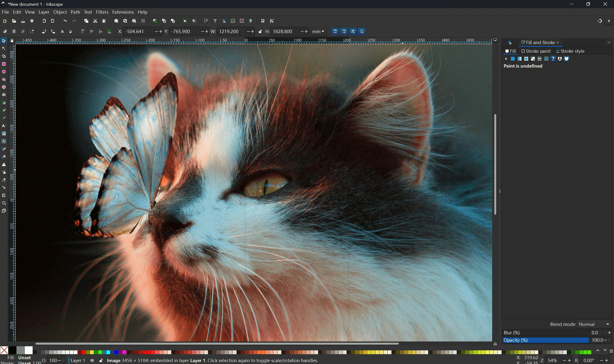The image size is (614, 364).
Task: Expand the side toolbar arrow at top right
Action: 609,21
